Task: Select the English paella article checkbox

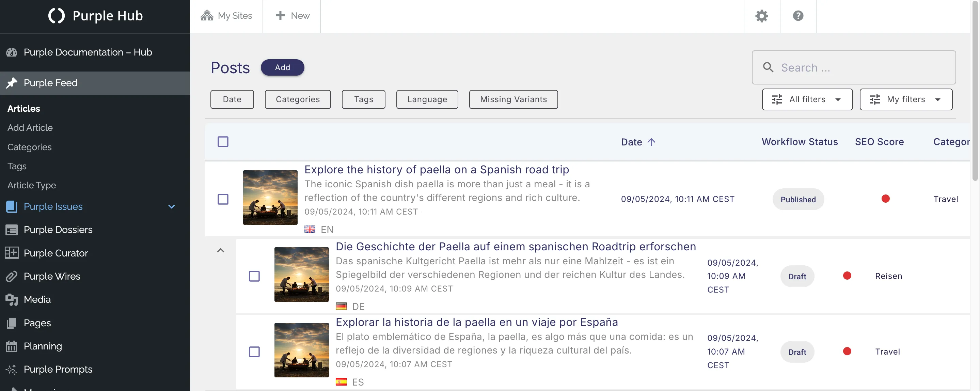Action: click(x=223, y=199)
